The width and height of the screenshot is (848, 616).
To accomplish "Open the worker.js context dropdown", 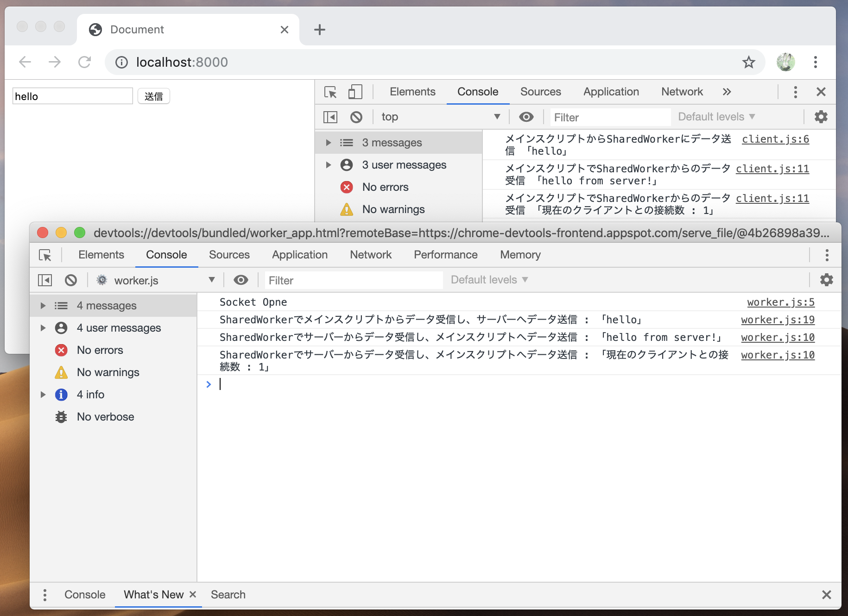I will (155, 280).
